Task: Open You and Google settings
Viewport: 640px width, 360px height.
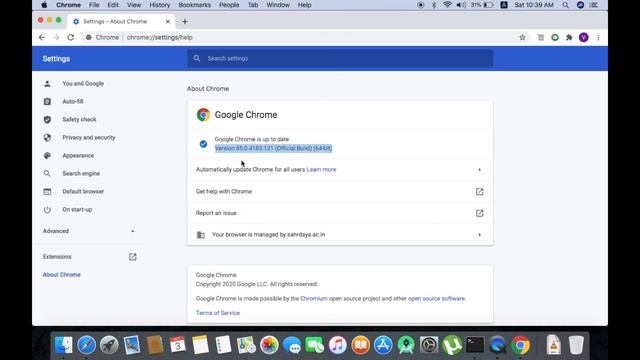Action: tap(83, 83)
